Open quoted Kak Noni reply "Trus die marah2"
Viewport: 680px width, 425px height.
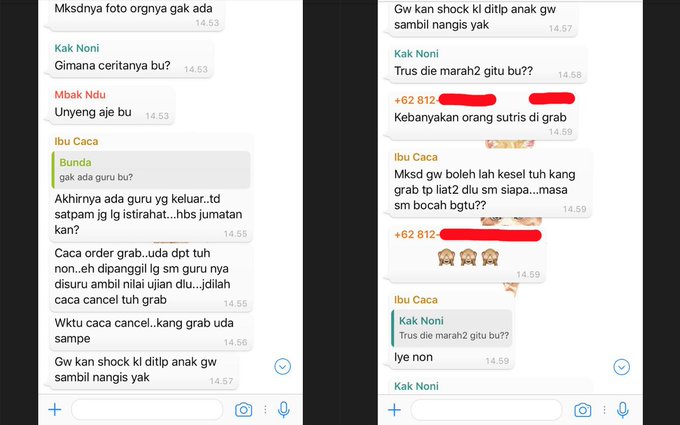click(x=451, y=328)
